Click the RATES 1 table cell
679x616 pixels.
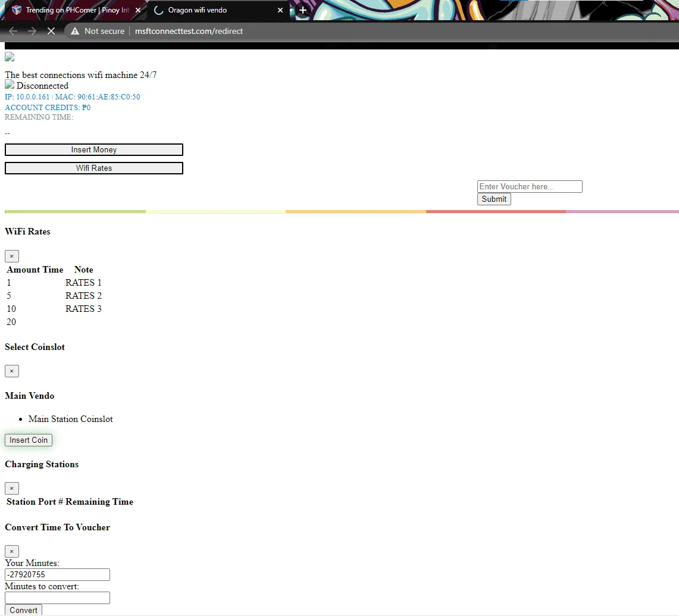pyautogui.click(x=83, y=283)
